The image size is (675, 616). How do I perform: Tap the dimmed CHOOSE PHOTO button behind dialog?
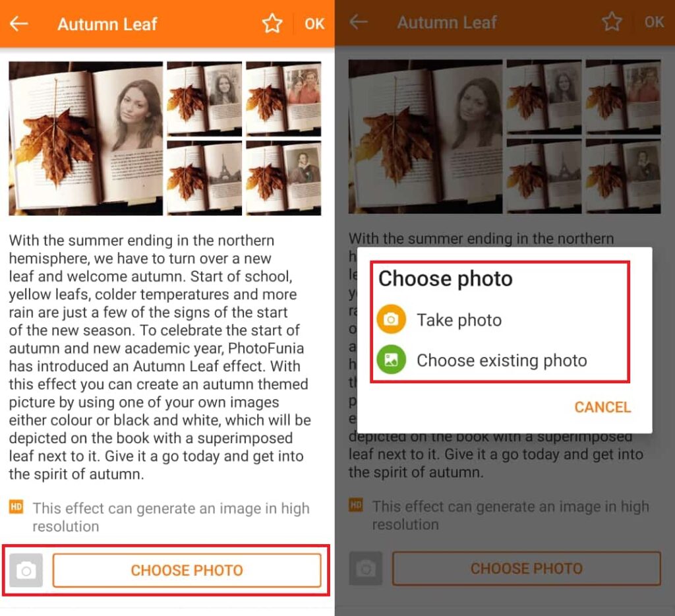pos(527,569)
